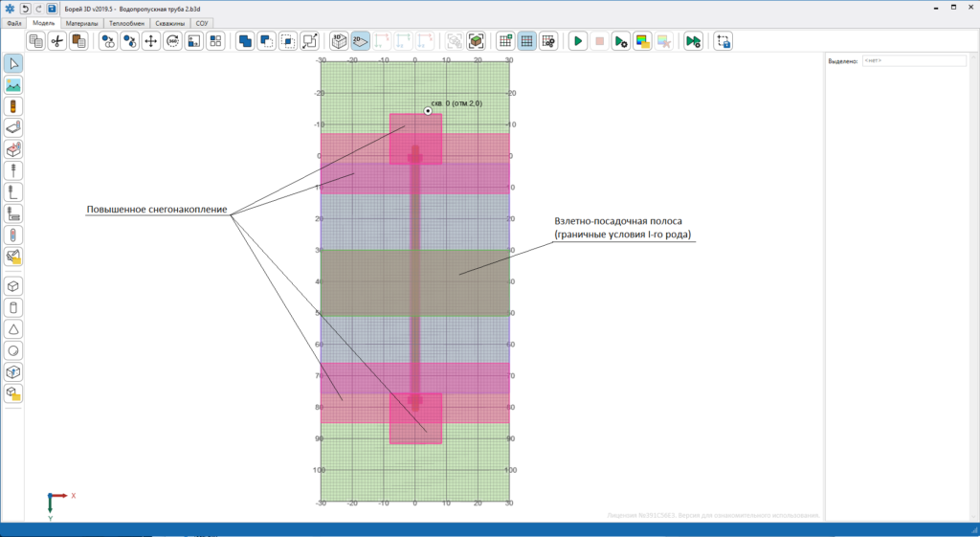Click the Cut scissors icon

click(57, 41)
